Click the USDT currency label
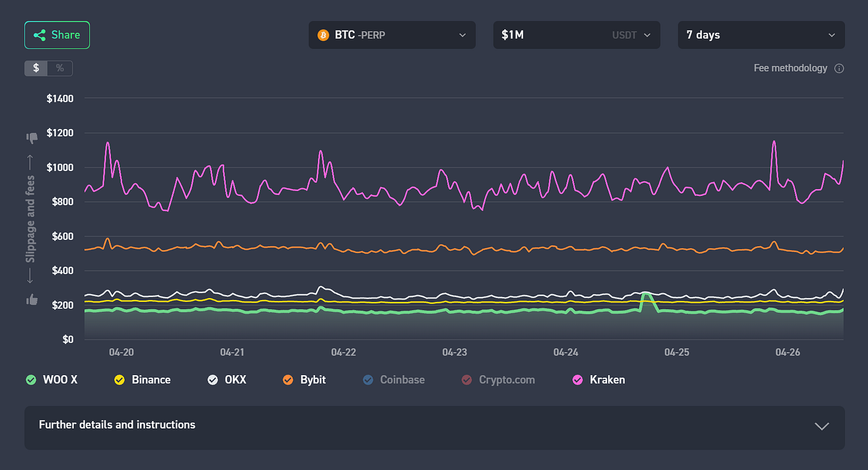 pos(624,35)
